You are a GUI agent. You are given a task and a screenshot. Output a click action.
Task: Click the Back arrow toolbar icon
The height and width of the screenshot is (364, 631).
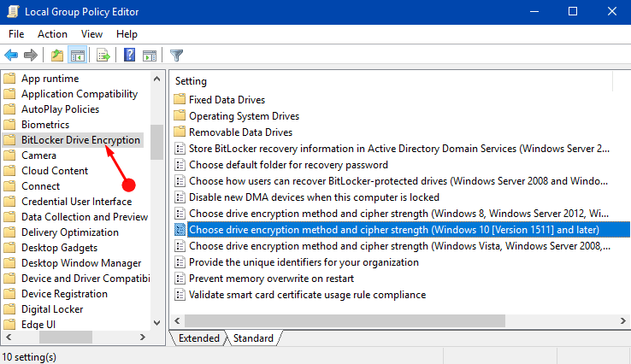pyautogui.click(x=11, y=55)
